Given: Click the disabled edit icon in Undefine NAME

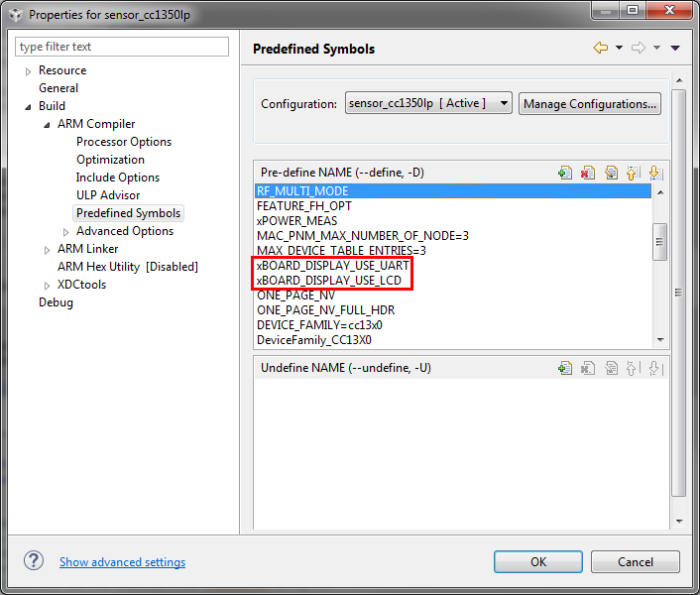Looking at the screenshot, I should pos(611,368).
